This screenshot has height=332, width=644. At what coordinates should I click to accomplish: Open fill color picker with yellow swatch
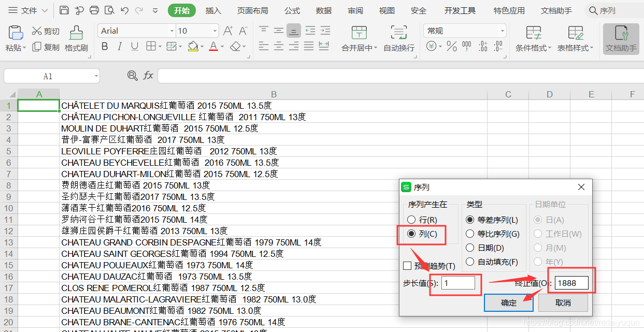[x=193, y=47]
